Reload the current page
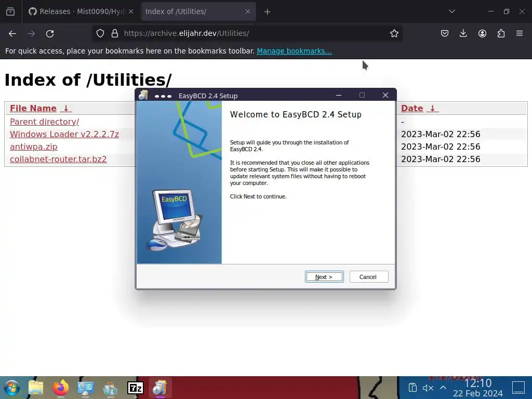 click(50, 33)
